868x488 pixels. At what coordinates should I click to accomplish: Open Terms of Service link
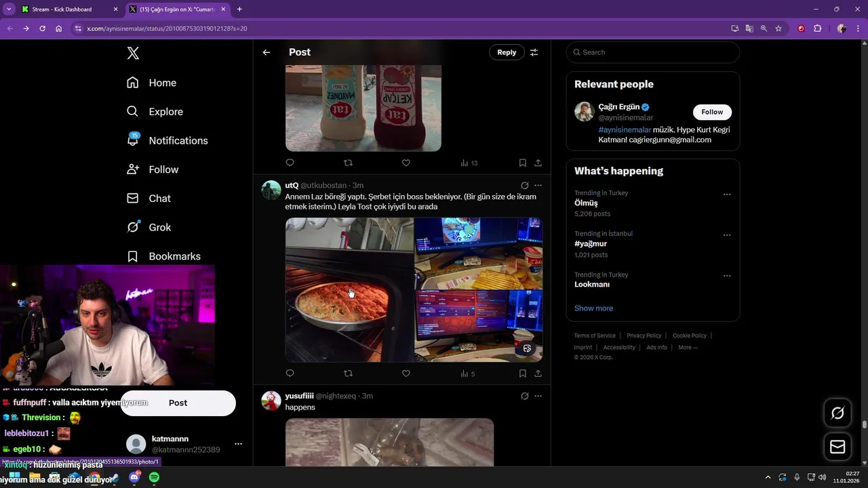(x=595, y=335)
